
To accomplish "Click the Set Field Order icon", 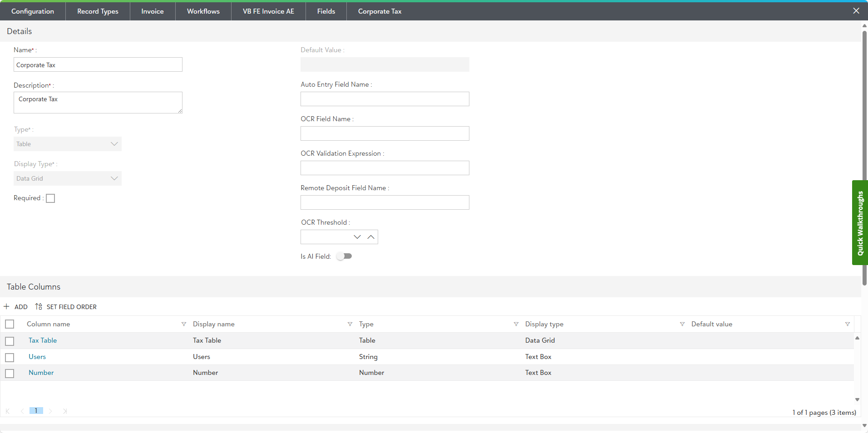I will click(x=39, y=307).
